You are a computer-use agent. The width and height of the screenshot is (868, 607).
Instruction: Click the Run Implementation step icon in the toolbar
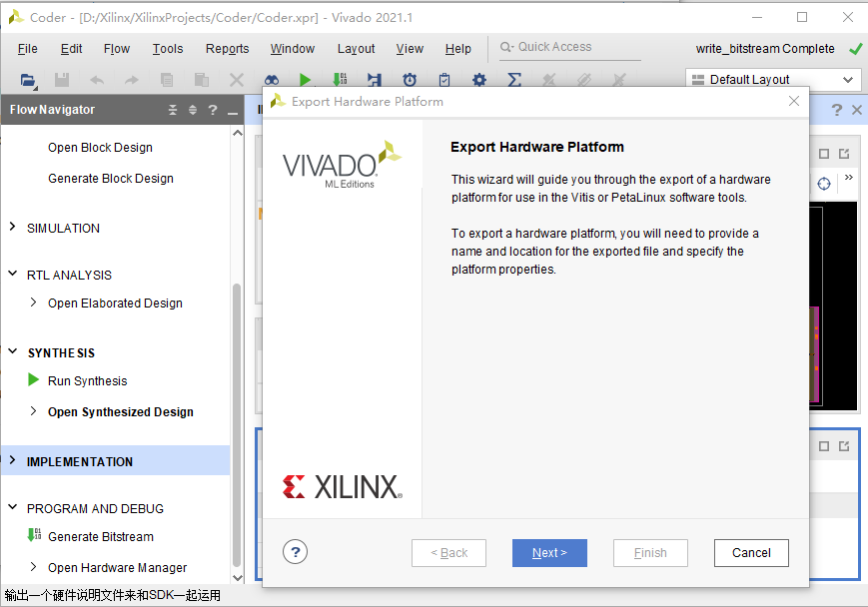click(375, 80)
